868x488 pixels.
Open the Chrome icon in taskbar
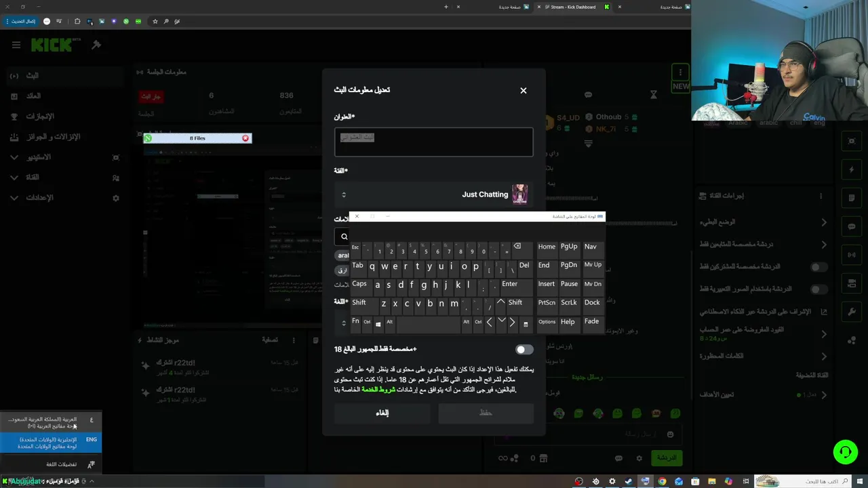[662, 481]
